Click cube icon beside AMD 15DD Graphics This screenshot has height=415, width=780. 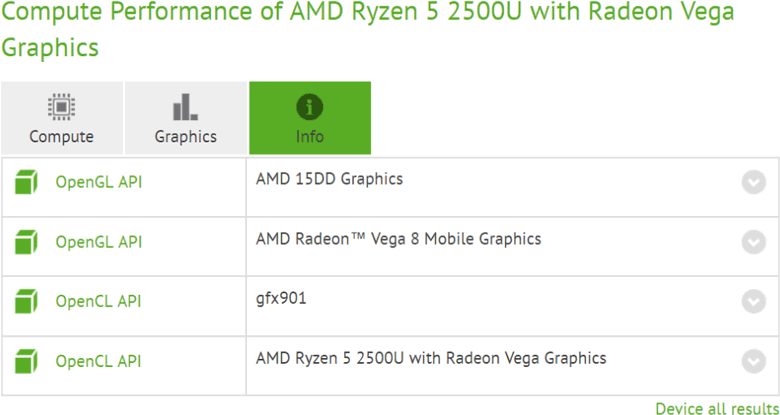tap(27, 183)
